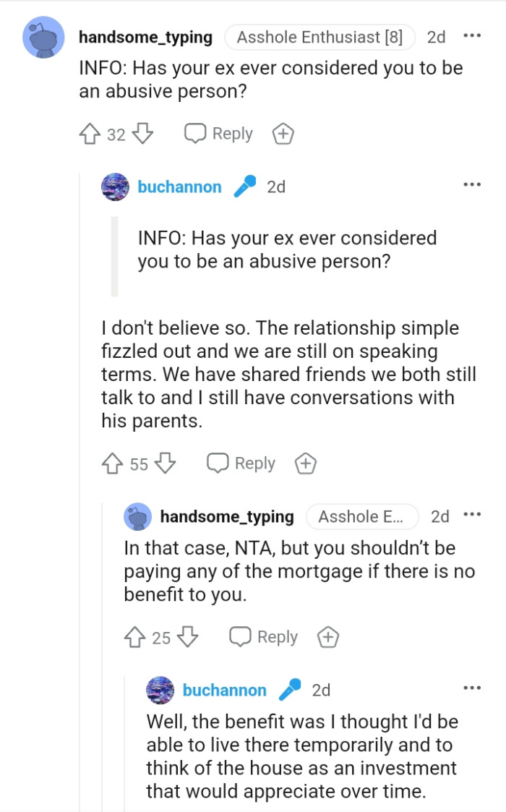Click the truncated Asshole E... flair badge

(362, 516)
